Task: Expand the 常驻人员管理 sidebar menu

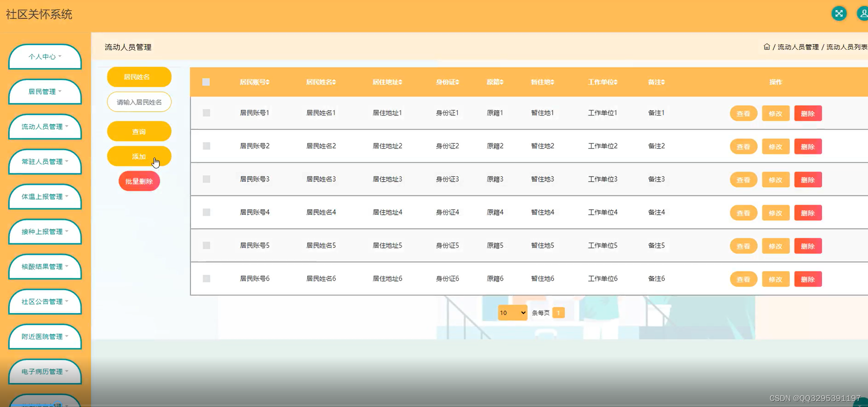Action: coord(45,161)
